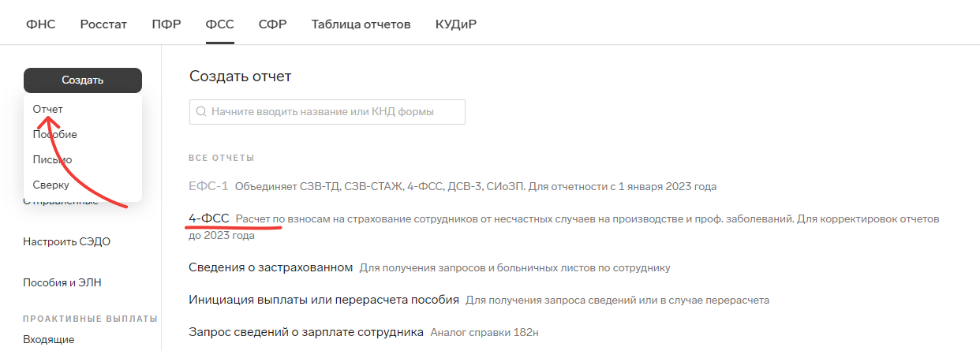Open Таблица отчетов tab
980x351 pixels.
tap(361, 24)
